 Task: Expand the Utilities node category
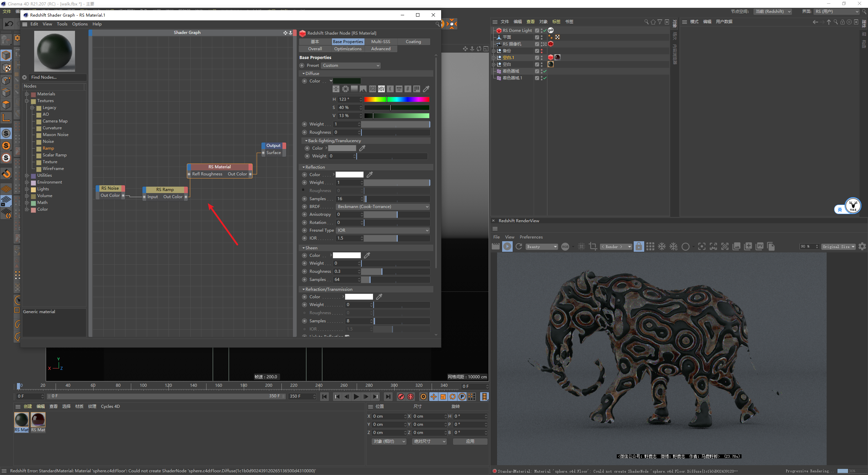[x=27, y=175]
